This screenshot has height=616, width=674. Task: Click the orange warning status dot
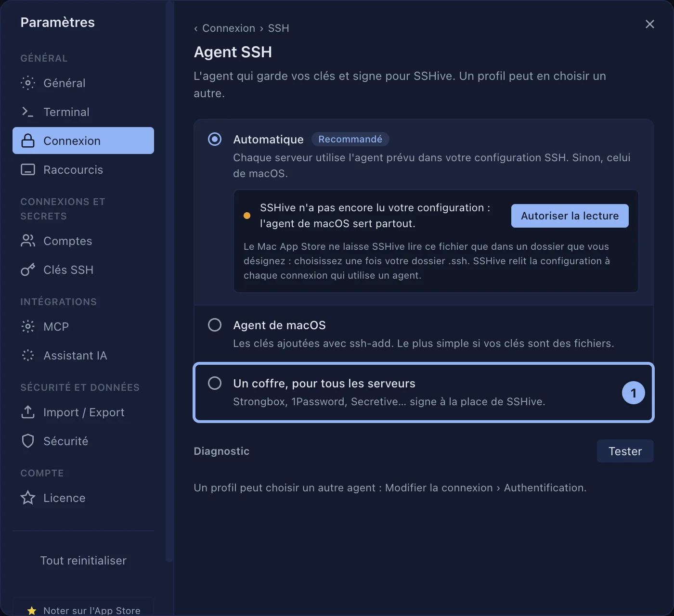tap(247, 216)
